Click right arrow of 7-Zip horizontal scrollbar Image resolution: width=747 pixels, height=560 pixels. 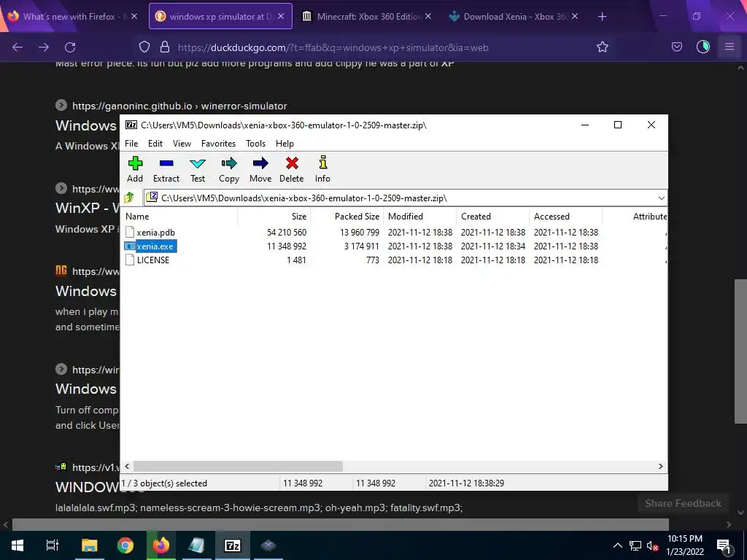coord(661,466)
